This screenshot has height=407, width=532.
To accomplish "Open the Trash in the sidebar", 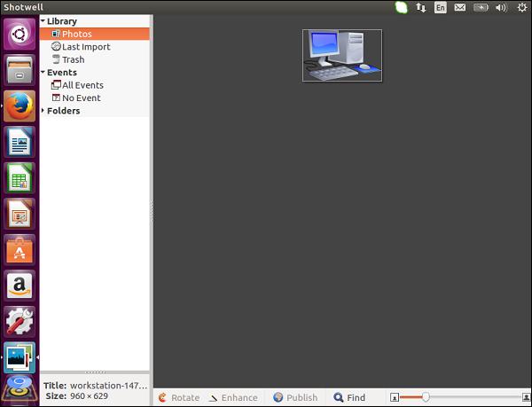I will pos(73,60).
